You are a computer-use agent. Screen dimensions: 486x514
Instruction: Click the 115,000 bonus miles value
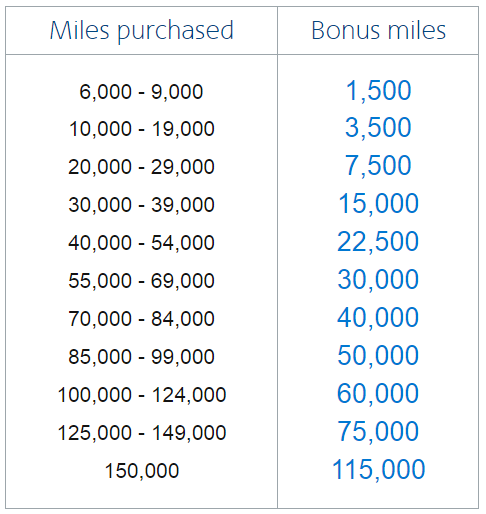pos(379,470)
